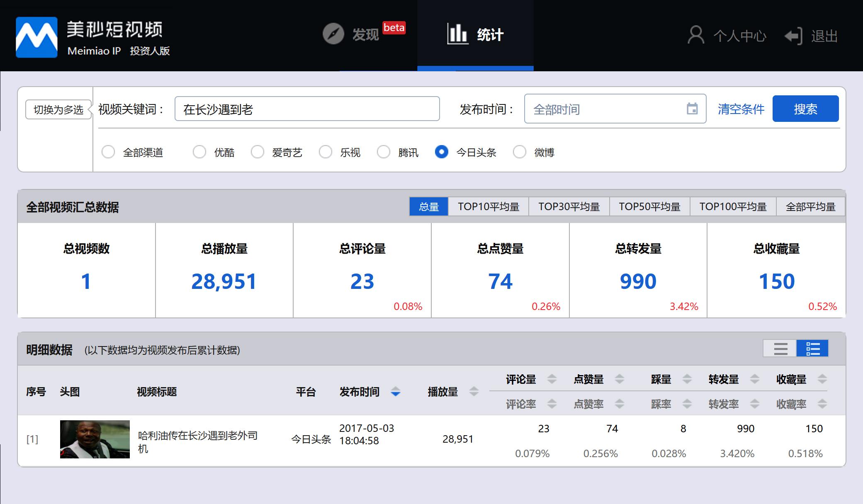
Task: Click the 清空条件 link to clear filters
Action: (x=740, y=109)
